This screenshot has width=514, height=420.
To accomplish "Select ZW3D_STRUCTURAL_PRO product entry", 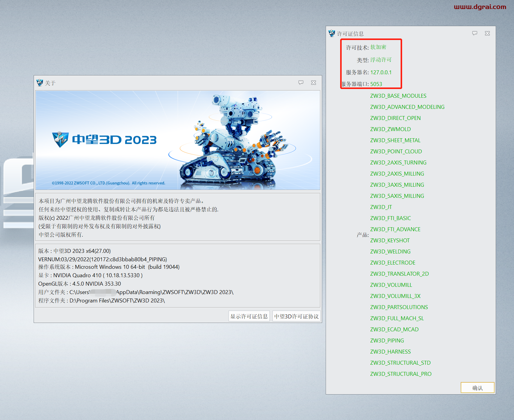I will point(401,374).
